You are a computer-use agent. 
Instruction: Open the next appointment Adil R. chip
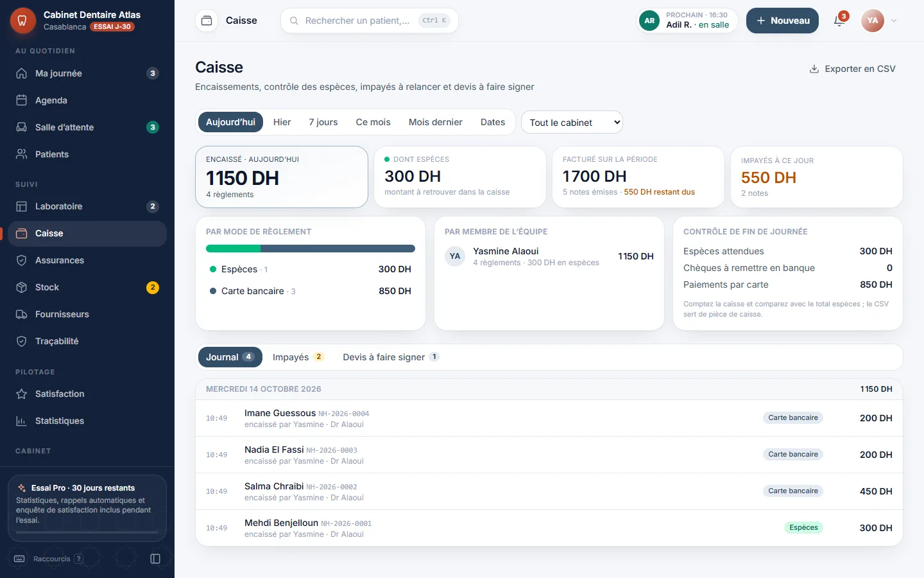coord(687,21)
